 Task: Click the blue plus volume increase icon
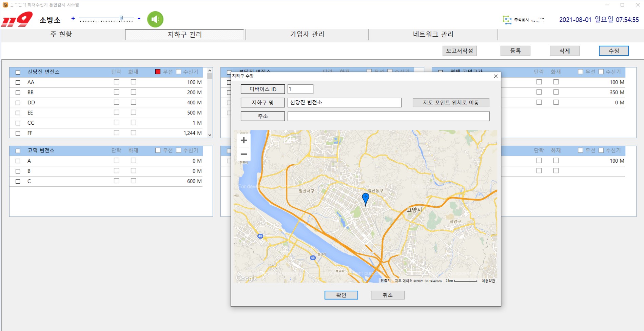(x=73, y=18)
